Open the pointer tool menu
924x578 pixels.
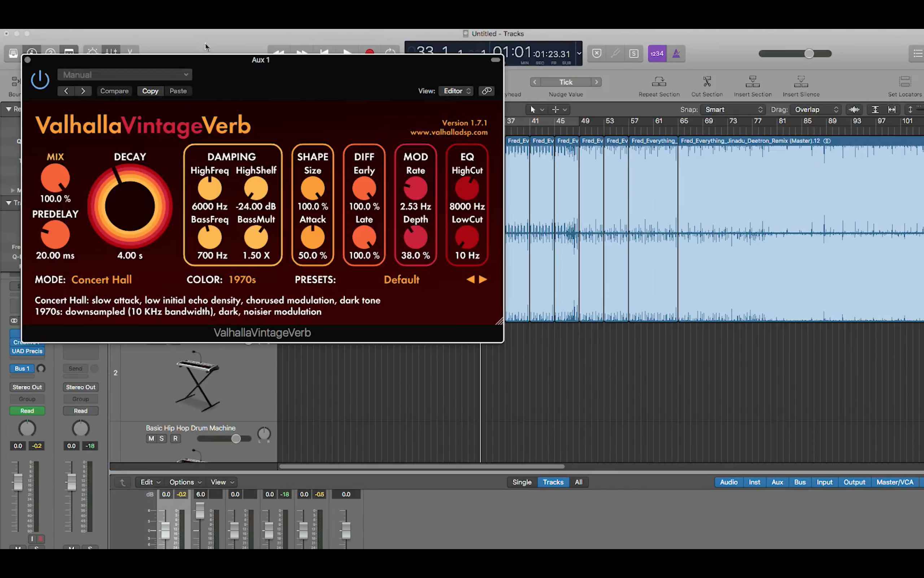coord(537,110)
